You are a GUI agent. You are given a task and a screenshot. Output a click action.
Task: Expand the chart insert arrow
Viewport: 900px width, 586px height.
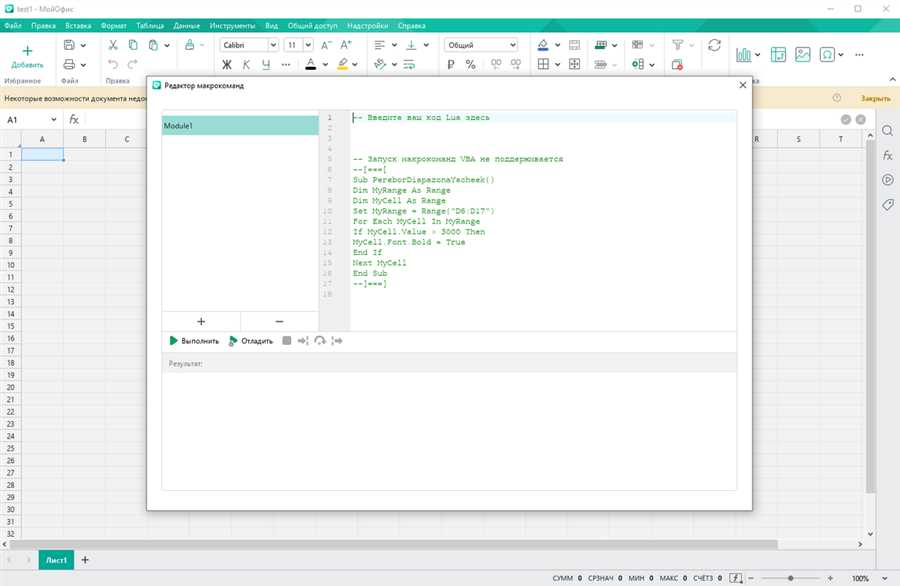[x=758, y=55]
